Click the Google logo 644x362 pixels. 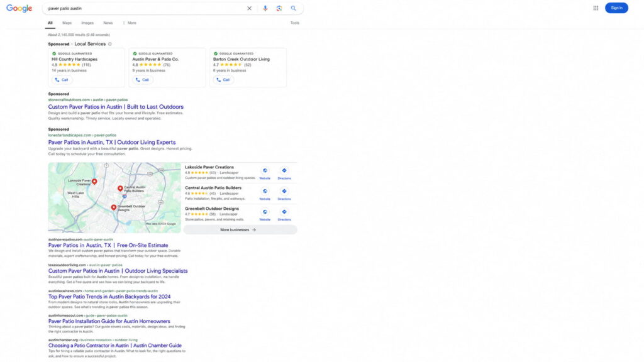coord(19,8)
